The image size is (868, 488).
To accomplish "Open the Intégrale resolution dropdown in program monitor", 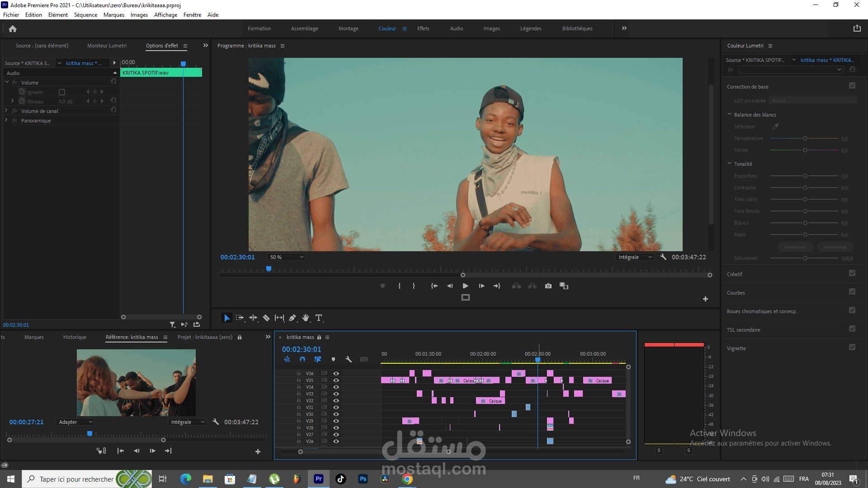I will point(635,257).
